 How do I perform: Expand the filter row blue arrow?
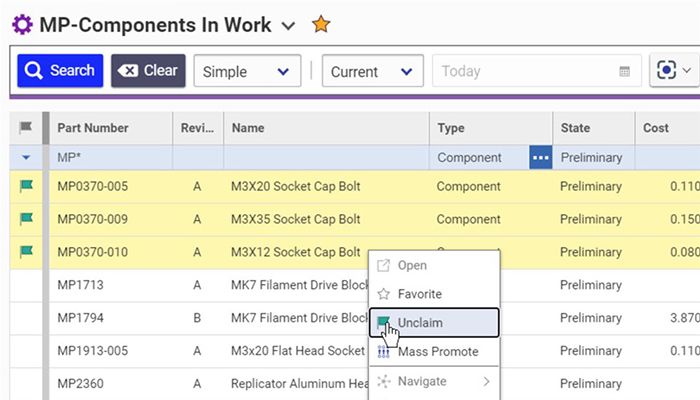point(26,158)
